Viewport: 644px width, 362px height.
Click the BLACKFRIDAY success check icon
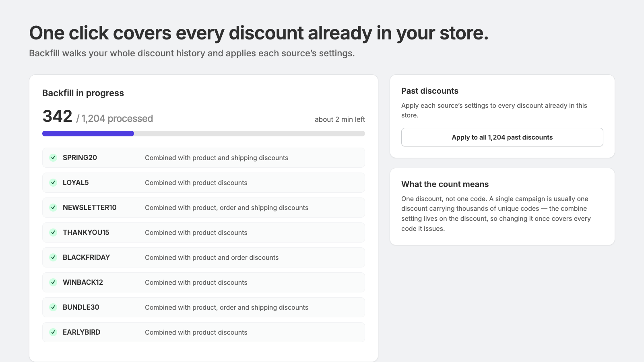click(53, 257)
